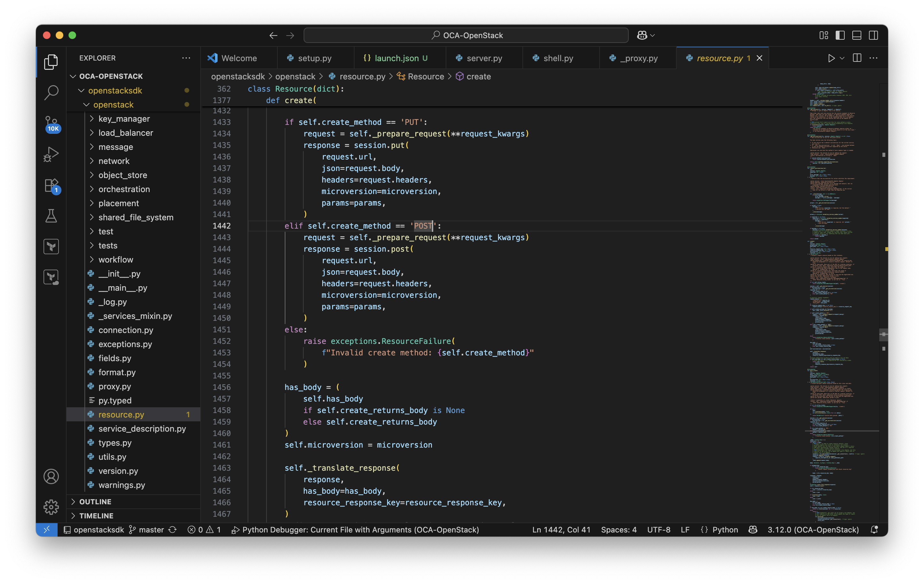Image resolution: width=924 pixels, height=584 pixels.
Task: Toggle the primary side bar visibility
Action: 840,35
